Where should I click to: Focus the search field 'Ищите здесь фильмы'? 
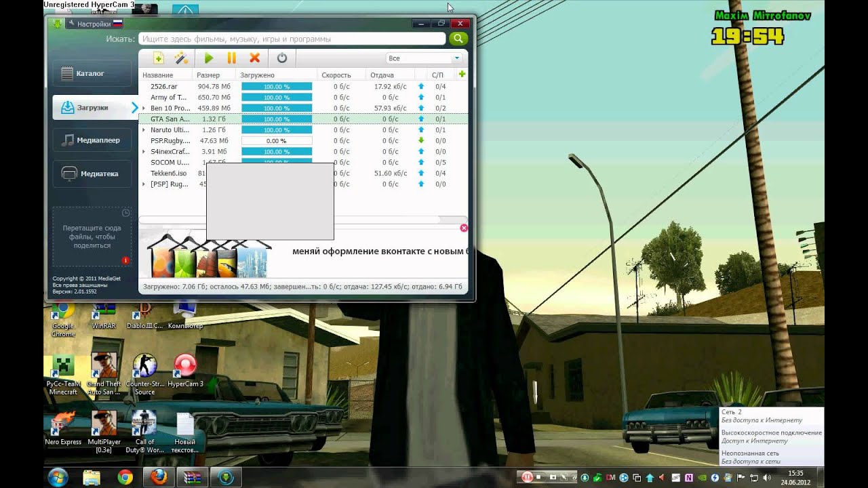coord(292,39)
